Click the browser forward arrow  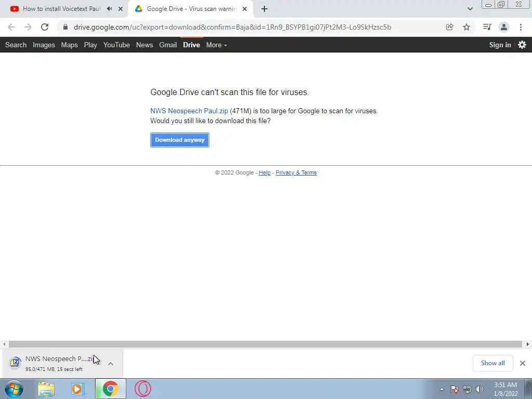(x=28, y=27)
